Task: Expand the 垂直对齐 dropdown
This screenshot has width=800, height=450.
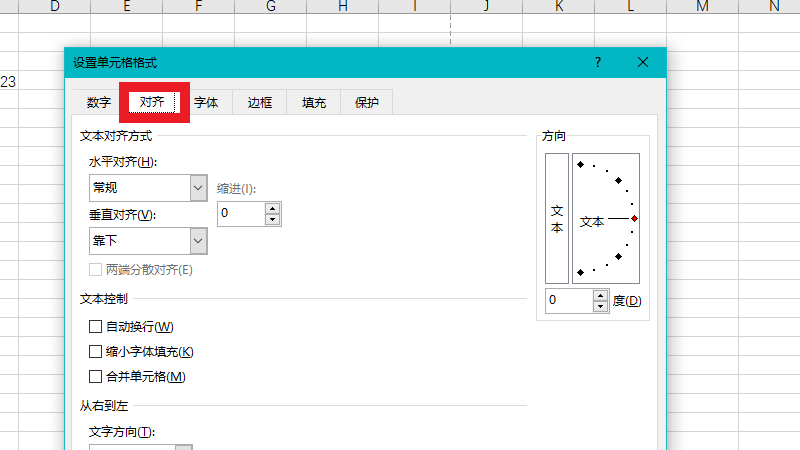Action: [197, 241]
